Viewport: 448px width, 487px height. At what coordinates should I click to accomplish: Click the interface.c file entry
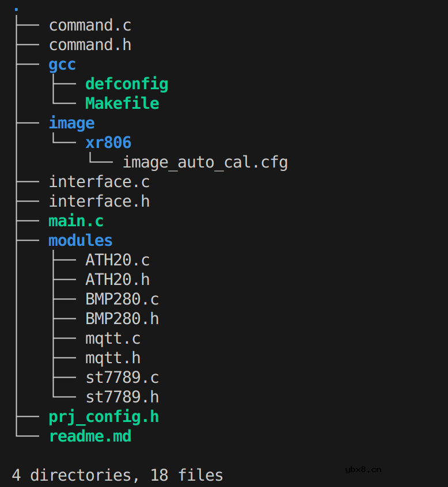tap(99, 182)
